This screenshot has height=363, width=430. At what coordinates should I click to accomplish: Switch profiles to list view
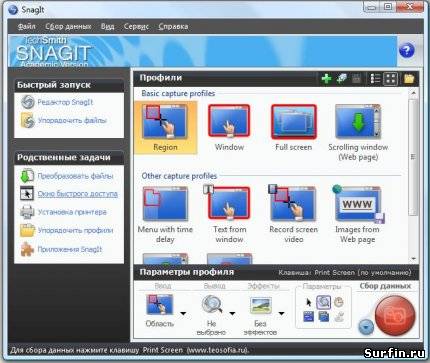(375, 79)
